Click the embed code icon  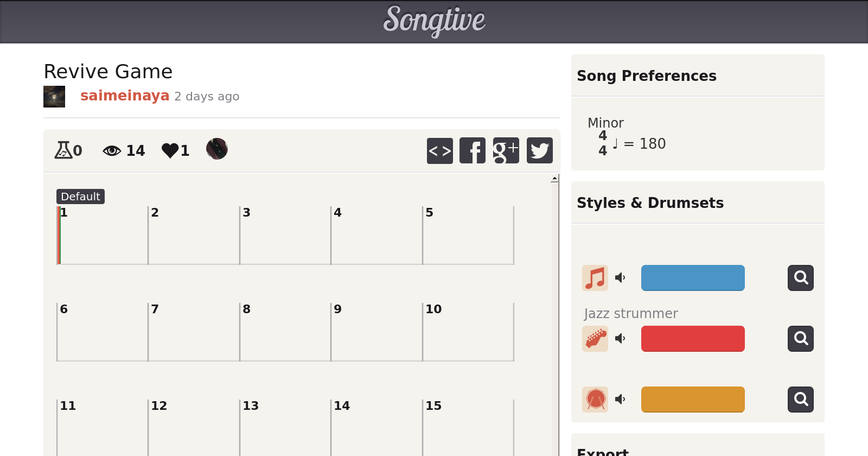pyautogui.click(x=439, y=150)
